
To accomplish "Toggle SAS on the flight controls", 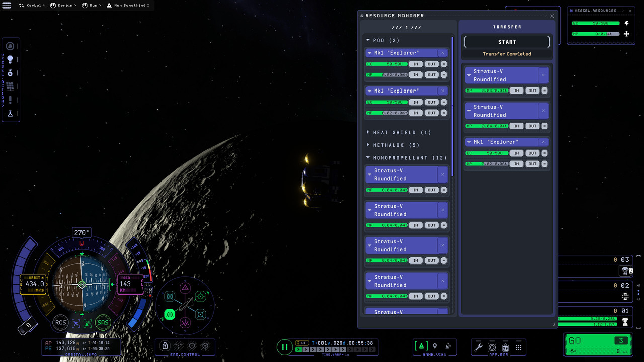I will [x=103, y=323].
